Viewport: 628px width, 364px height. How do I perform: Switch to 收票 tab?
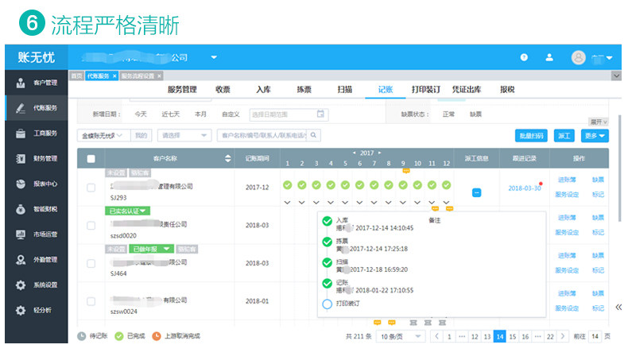point(223,90)
